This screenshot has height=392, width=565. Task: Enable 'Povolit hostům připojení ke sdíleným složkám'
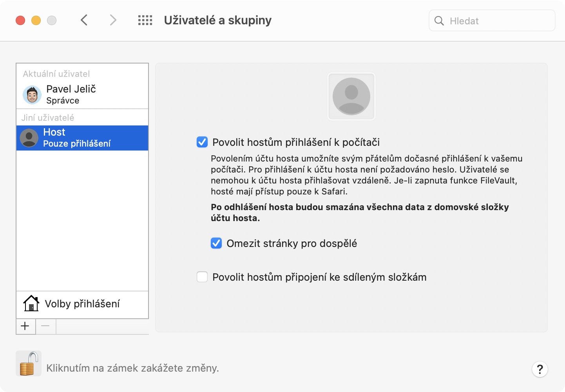tap(202, 277)
